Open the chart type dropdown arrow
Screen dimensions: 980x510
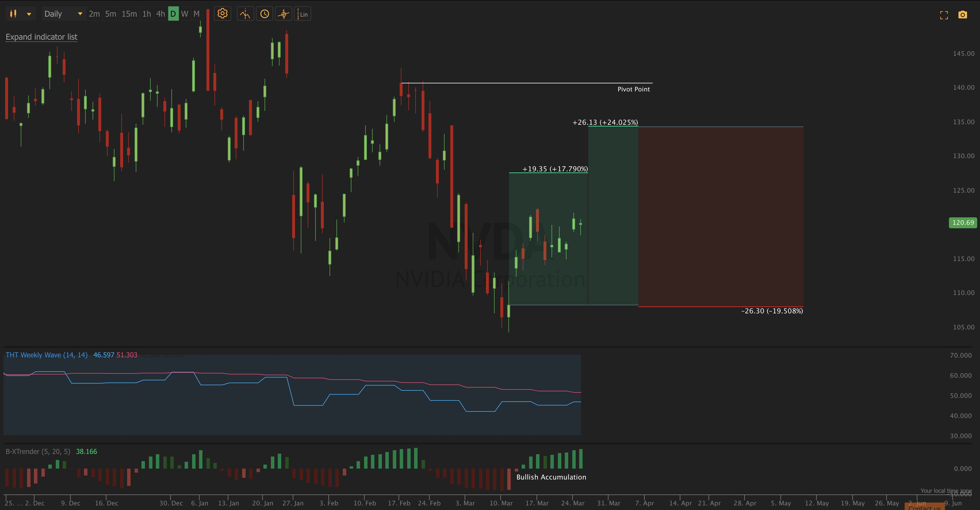pyautogui.click(x=29, y=14)
